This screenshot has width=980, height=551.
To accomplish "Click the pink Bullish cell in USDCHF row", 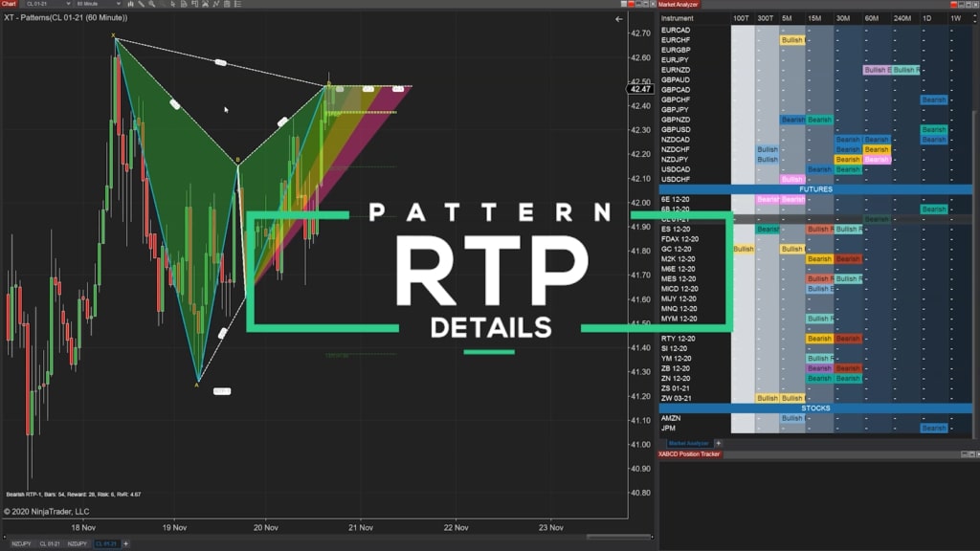I will 791,179.
